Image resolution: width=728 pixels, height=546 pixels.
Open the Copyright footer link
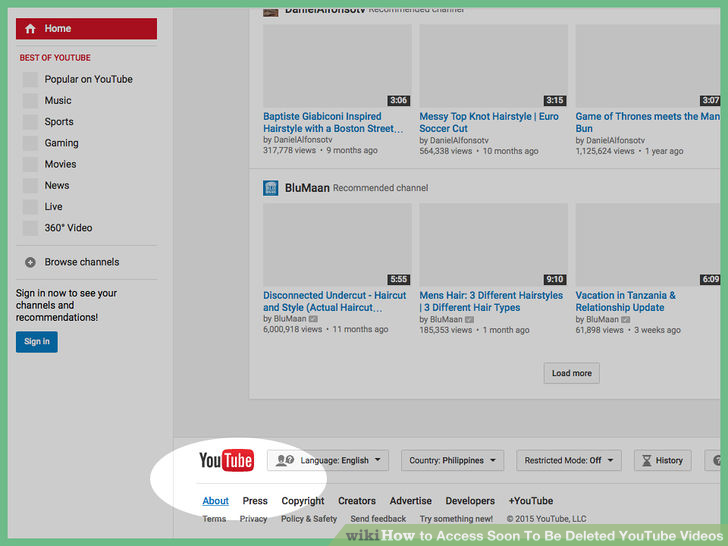303,501
